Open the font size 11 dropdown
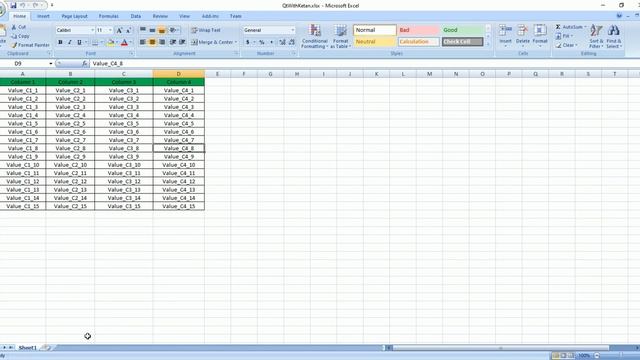Image resolution: width=640 pixels, height=360 pixels. 110,30
